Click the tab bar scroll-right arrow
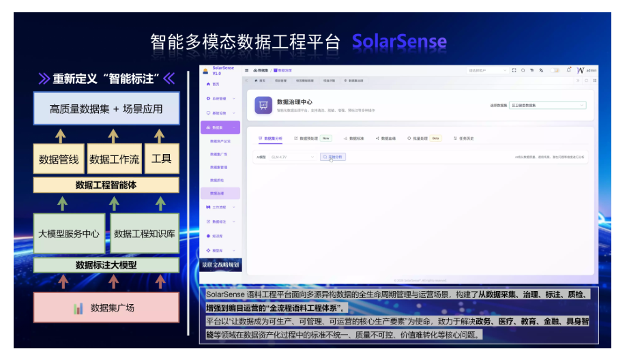This screenshot has width=627, height=364. [x=578, y=80]
